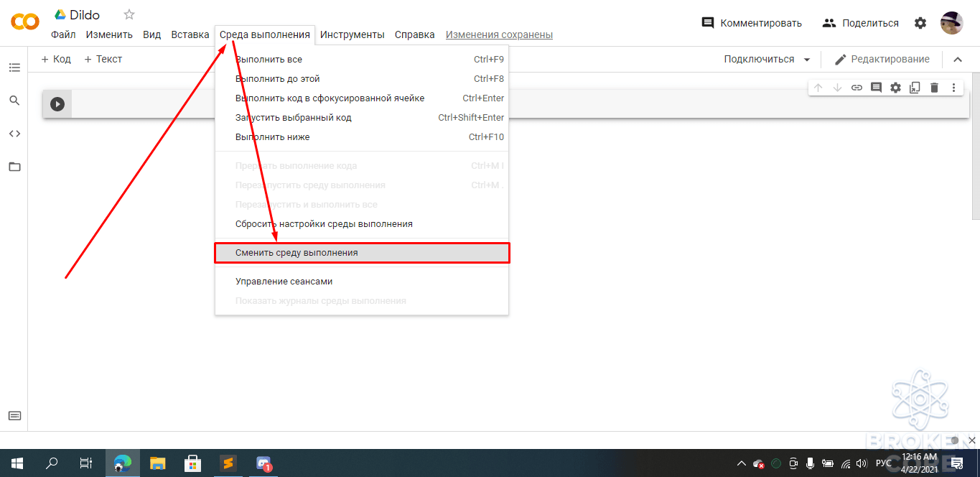Open the Инструменты menu
The image size is (980, 477).
pyautogui.click(x=353, y=34)
